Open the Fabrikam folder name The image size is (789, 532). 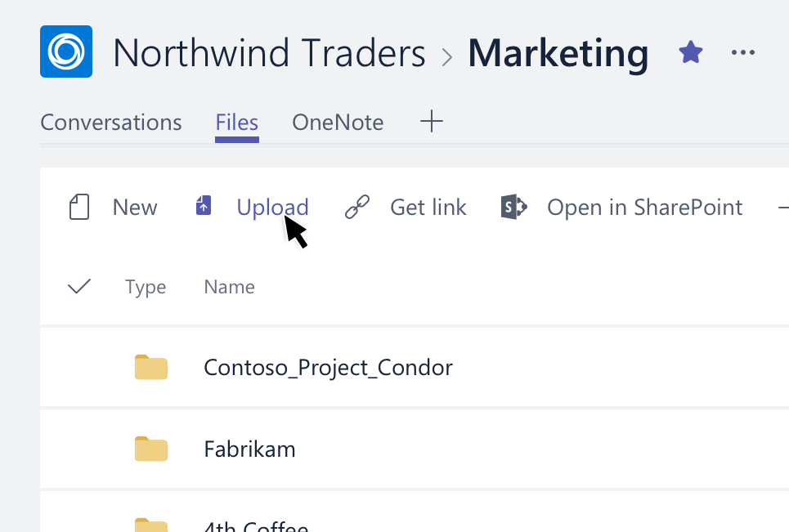249,449
